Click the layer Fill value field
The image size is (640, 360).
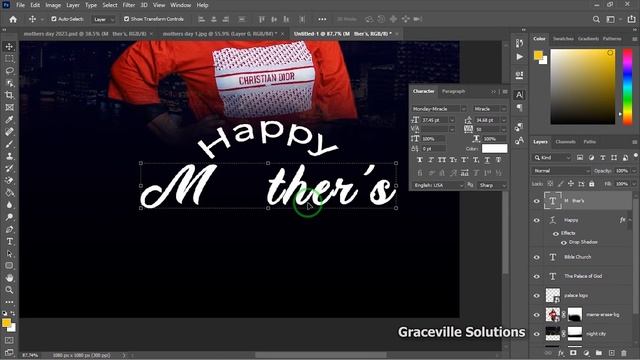tap(622, 184)
